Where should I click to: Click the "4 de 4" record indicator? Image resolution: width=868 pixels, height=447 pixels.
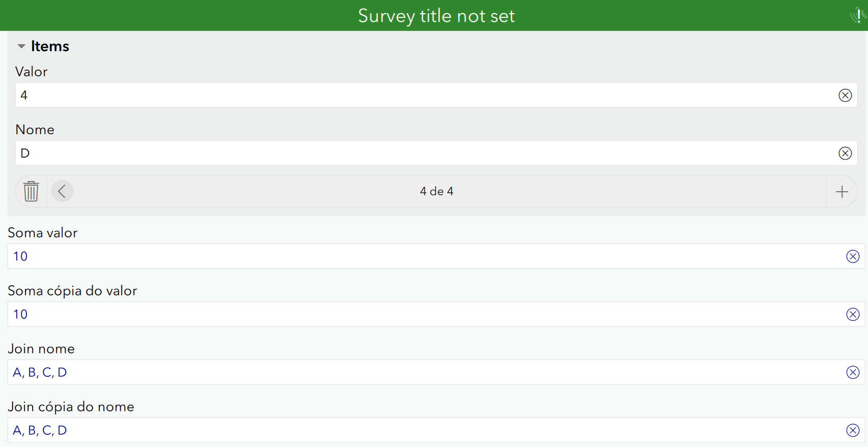(437, 191)
